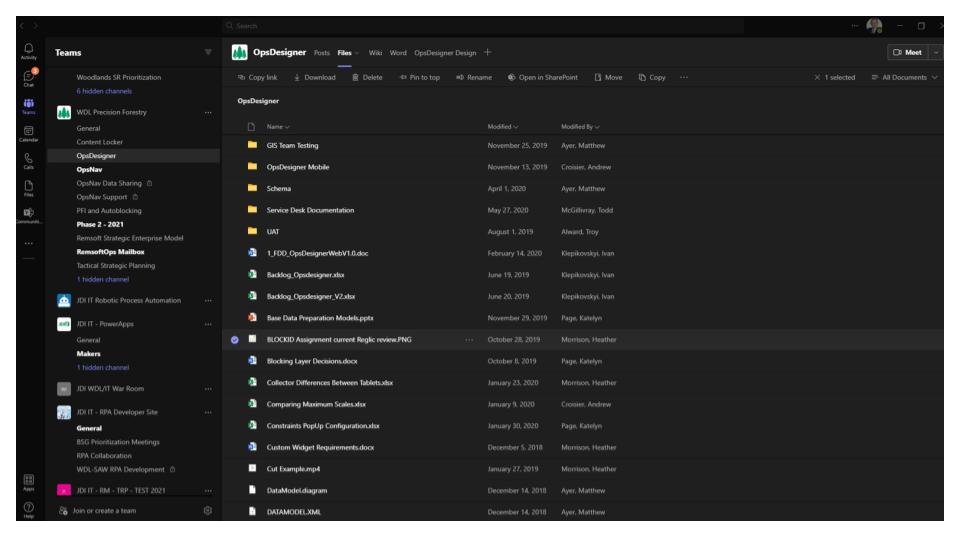Screen dimensions: 960x540
Task: Click the Base Data Preparation Models PowerPoint icon
Action: pos(252,317)
